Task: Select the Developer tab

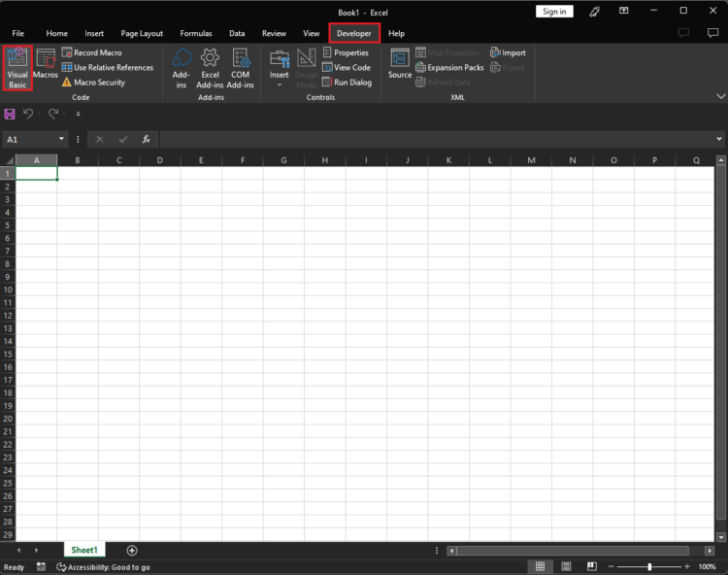Action: click(354, 33)
